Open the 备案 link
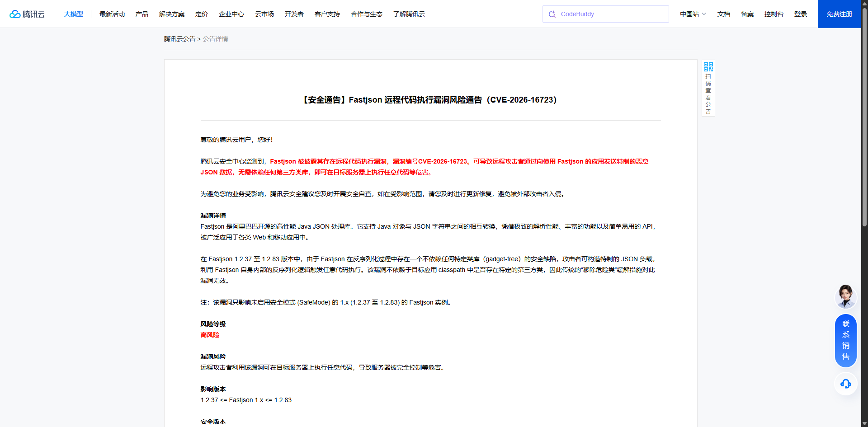The height and width of the screenshot is (427, 868). point(747,14)
